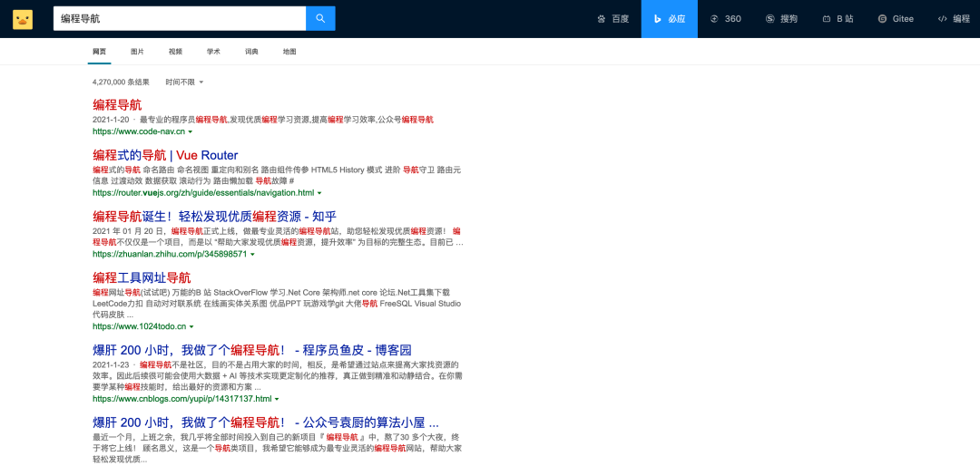The height and width of the screenshot is (466, 980).
Task: Go to the 学术 tab
Action: pyautogui.click(x=213, y=52)
